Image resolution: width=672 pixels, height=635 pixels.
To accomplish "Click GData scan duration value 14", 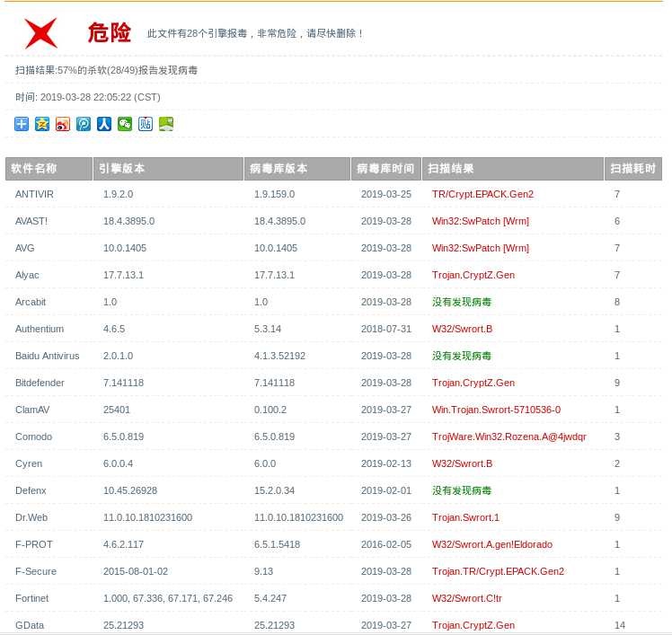I will (620, 626).
